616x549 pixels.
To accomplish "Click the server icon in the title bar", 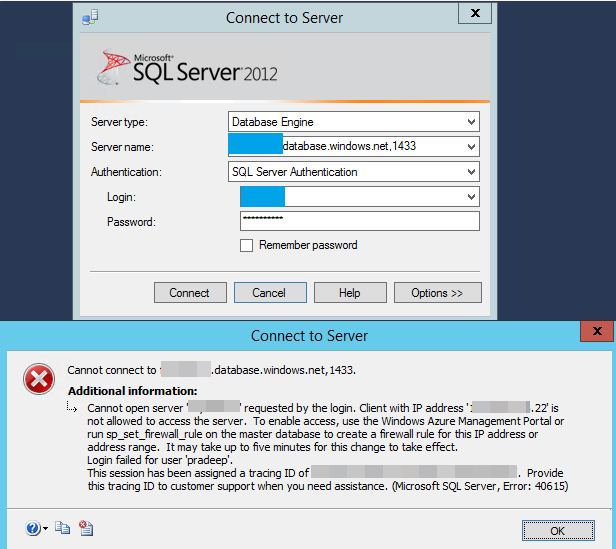I will pos(90,17).
